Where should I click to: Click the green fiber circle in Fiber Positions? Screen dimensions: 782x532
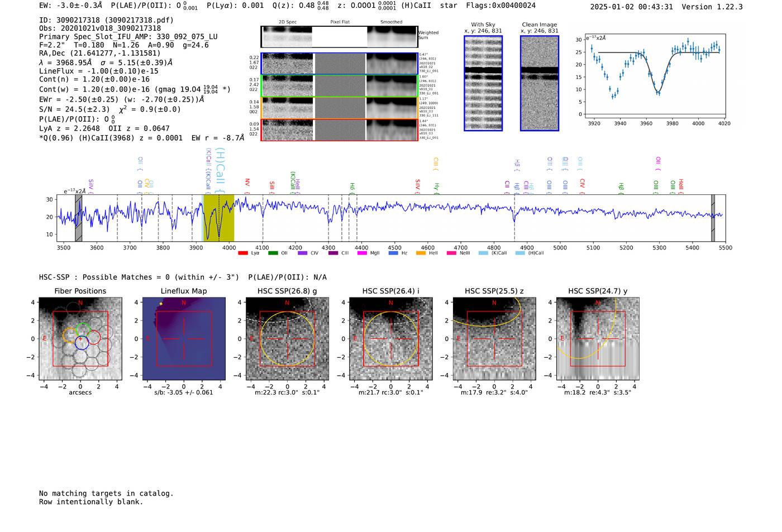click(83, 330)
